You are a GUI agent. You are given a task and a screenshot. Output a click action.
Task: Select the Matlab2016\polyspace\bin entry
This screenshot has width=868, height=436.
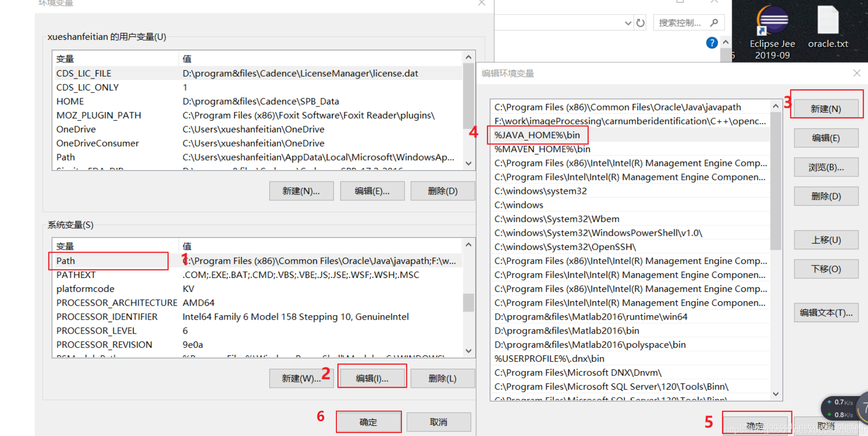[630, 345]
